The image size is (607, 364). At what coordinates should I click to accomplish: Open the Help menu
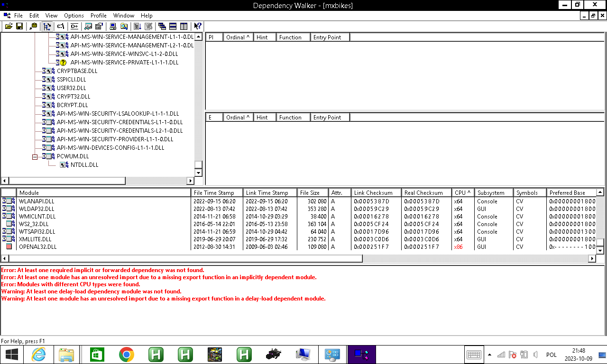pos(147,16)
